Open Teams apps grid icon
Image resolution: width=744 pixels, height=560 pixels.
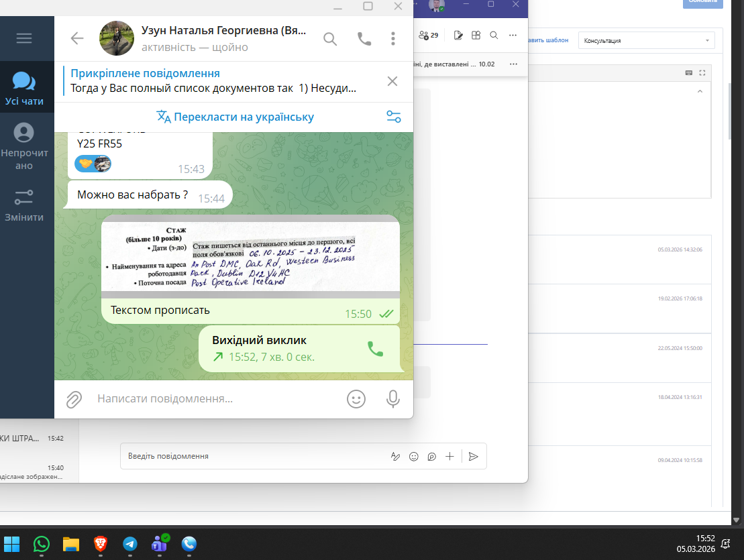476,35
